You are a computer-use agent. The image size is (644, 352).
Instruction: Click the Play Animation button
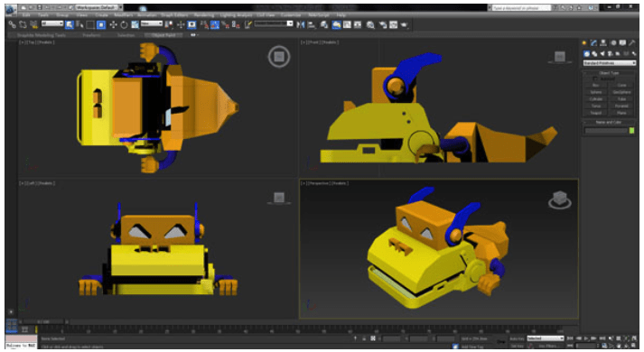click(586, 338)
